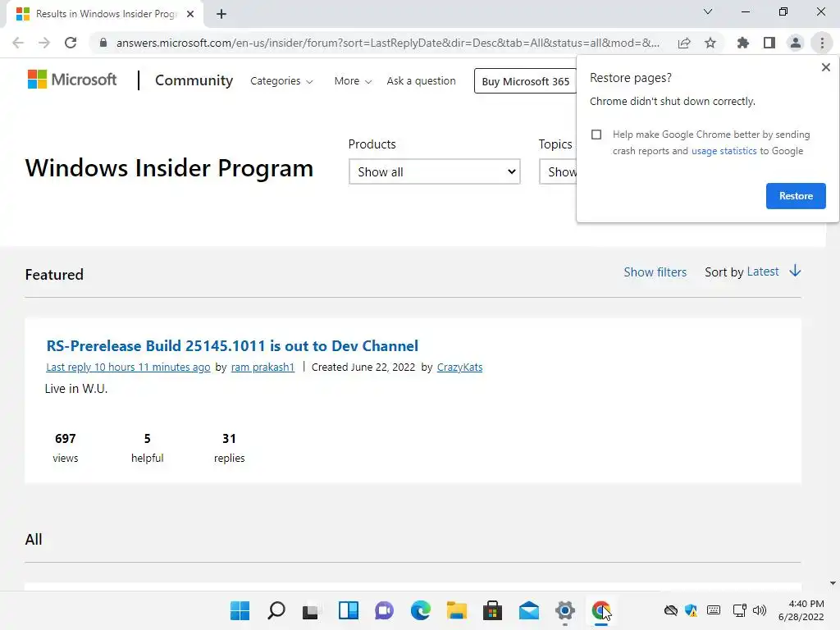The width and height of the screenshot is (840, 630).
Task: Open Chrome's three-dot menu
Action: [822, 43]
